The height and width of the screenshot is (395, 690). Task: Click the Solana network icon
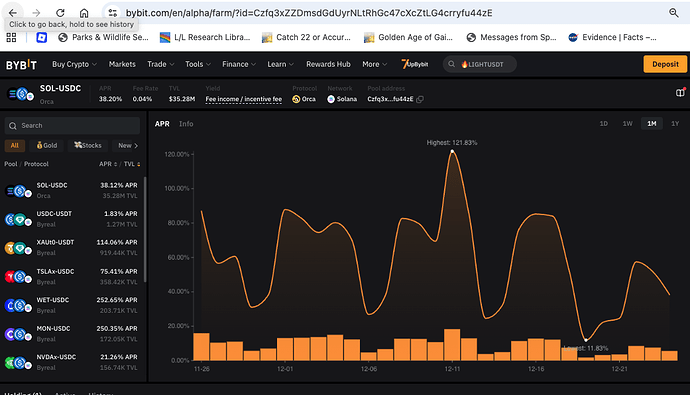click(x=331, y=99)
